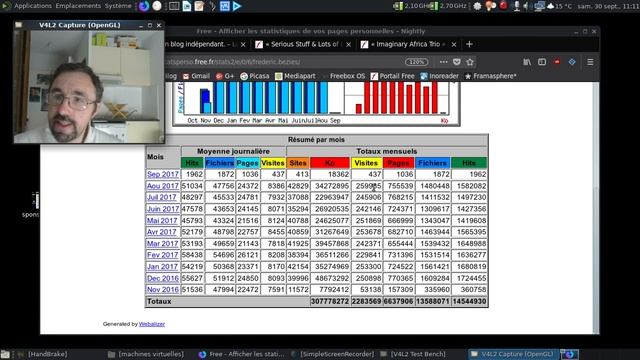This screenshot has width=640, height=360.
Task: Switch to HandBrake in the taskbar
Action: click(43, 354)
